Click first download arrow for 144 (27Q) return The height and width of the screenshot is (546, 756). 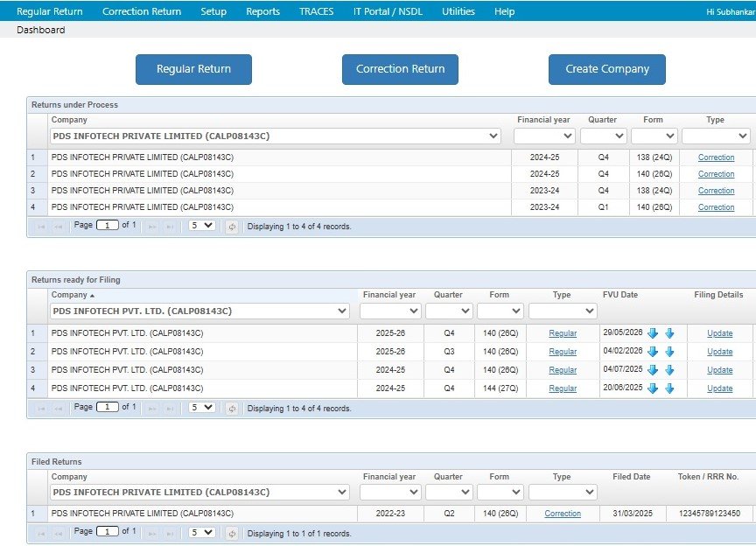click(653, 388)
